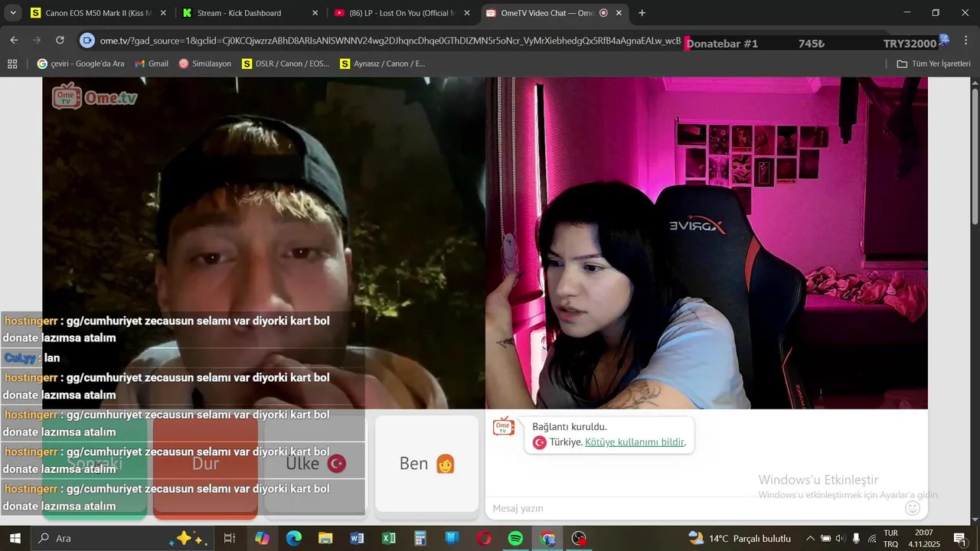This screenshot has width=980, height=551.
Task: Switch to Chrome in the taskbar
Action: tap(547, 538)
